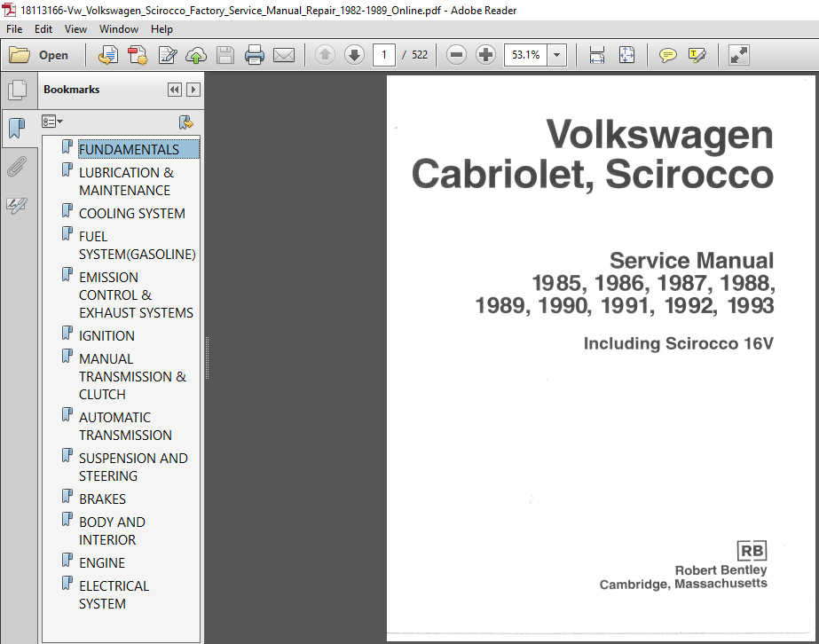
Task: Add a sticky note comment
Action: point(667,55)
